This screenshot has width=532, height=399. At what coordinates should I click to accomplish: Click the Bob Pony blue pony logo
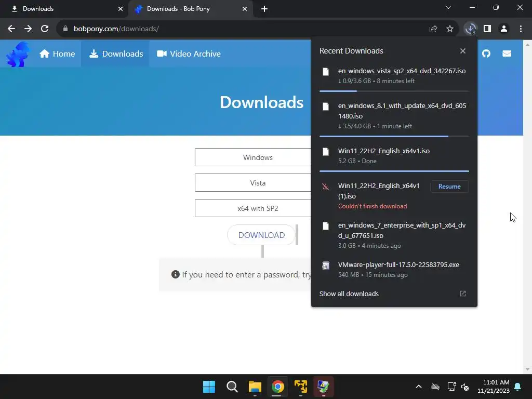pos(18,54)
